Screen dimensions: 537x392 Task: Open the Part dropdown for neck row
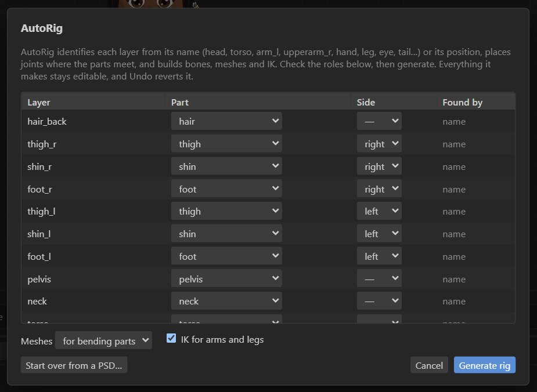[x=226, y=301]
